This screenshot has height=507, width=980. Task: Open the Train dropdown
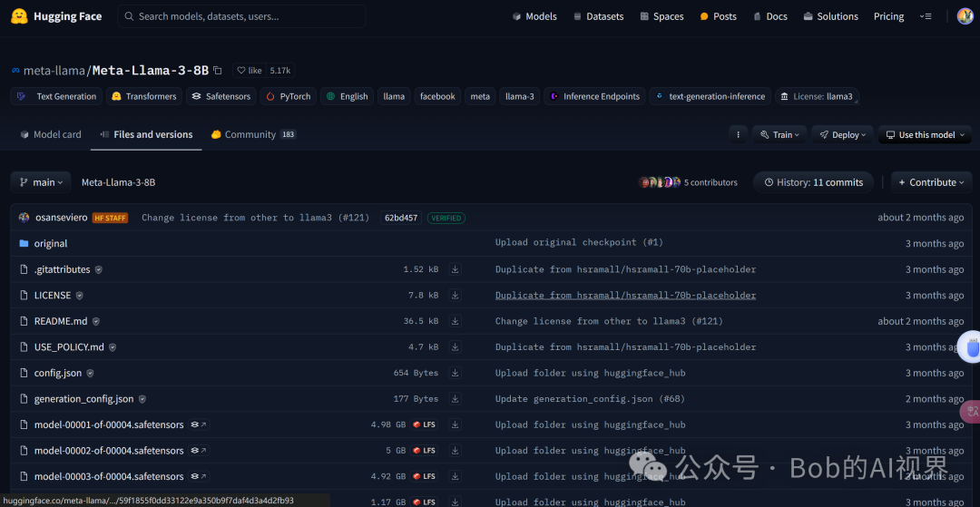(x=779, y=135)
